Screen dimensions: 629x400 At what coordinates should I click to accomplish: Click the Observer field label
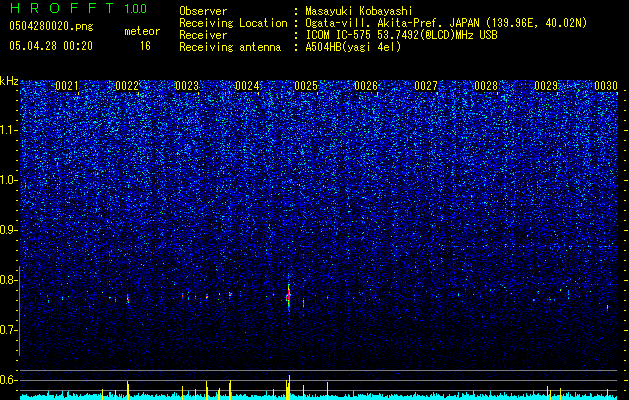[x=203, y=11]
